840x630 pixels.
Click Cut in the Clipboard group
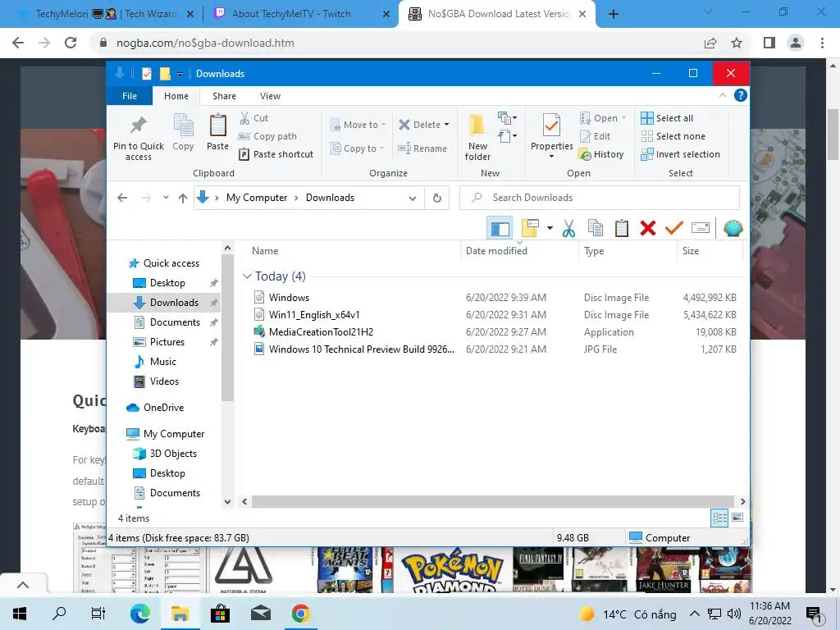254,118
